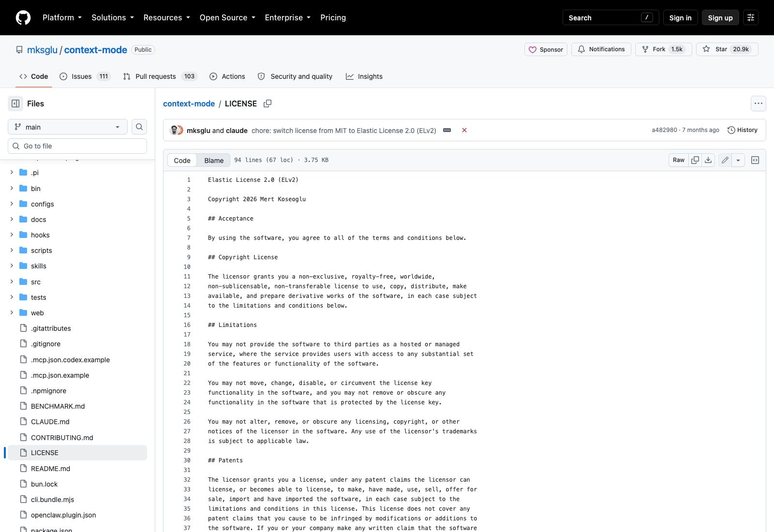Open the symbols panel icon
Viewport: 774px width, 532px height.
point(755,160)
